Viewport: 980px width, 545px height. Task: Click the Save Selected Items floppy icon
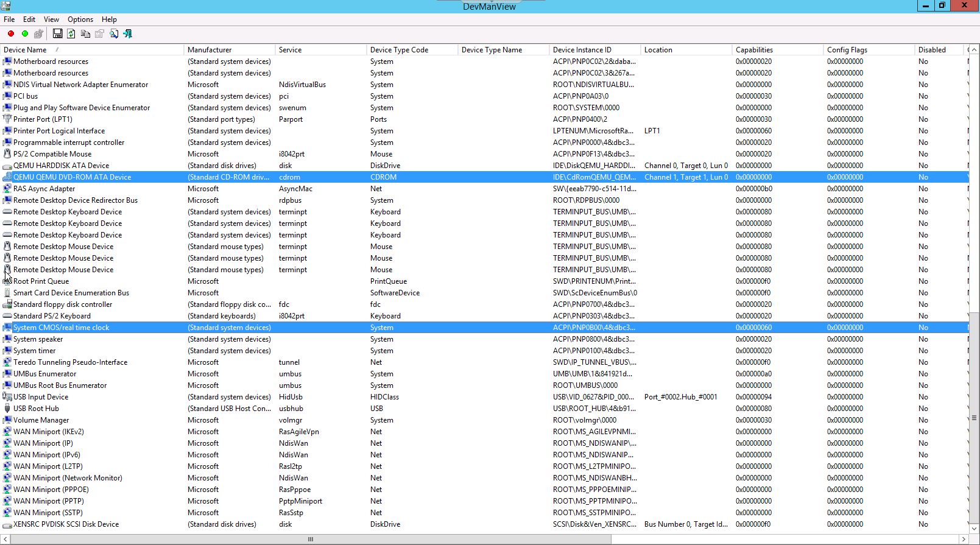point(57,34)
